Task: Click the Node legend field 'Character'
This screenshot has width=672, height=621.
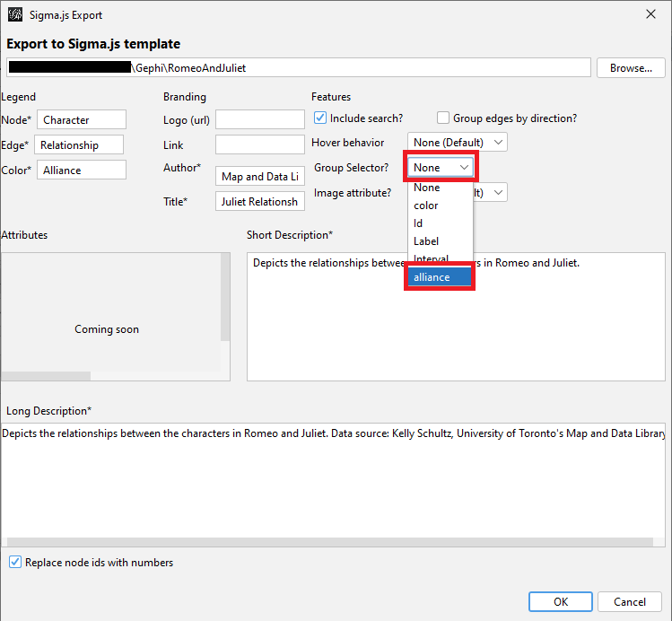Action: [x=82, y=119]
